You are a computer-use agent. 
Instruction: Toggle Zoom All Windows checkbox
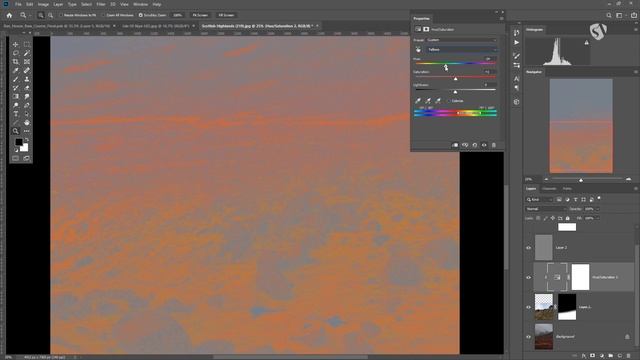pos(104,15)
